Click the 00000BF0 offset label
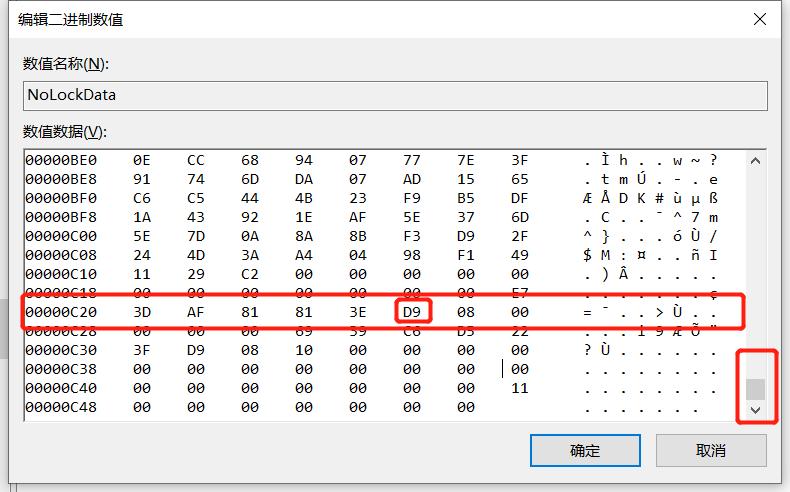 coord(61,198)
